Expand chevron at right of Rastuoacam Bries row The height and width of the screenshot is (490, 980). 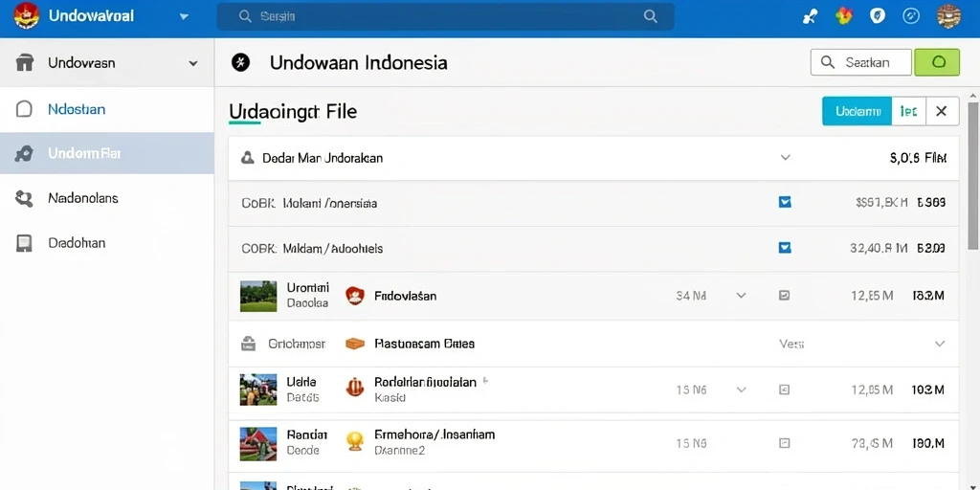click(x=940, y=344)
